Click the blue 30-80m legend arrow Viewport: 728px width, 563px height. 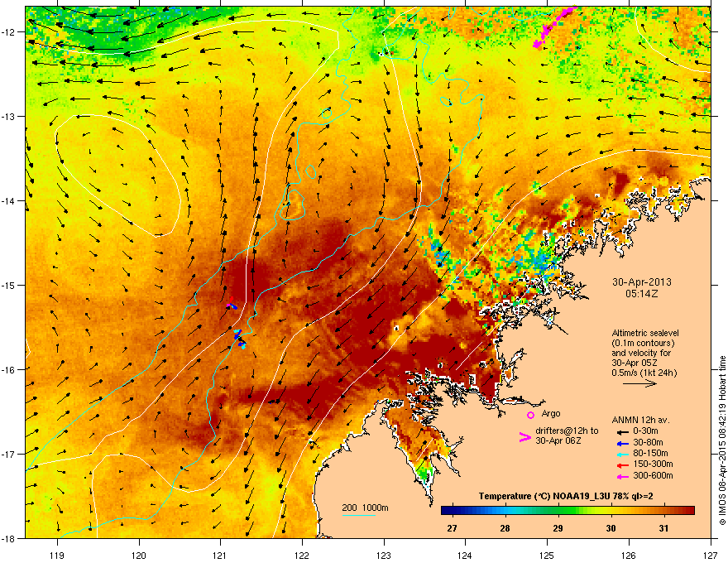pyautogui.click(x=622, y=443)
